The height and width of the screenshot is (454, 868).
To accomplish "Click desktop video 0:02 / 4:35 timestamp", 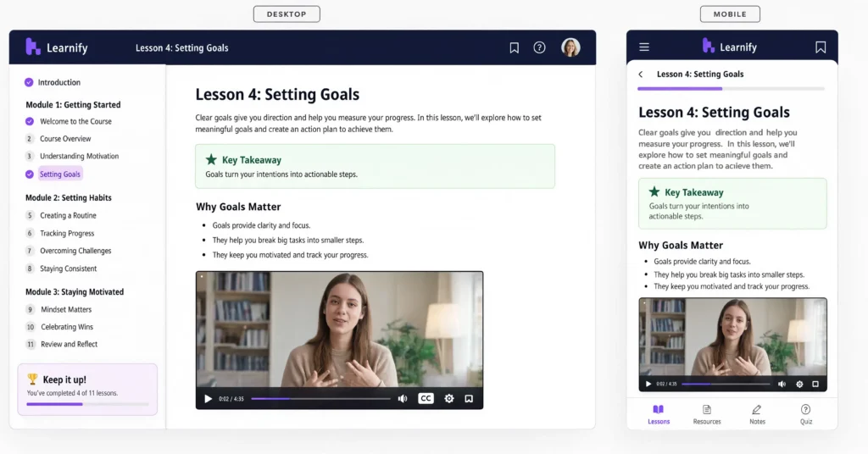I will pos(231,399).
